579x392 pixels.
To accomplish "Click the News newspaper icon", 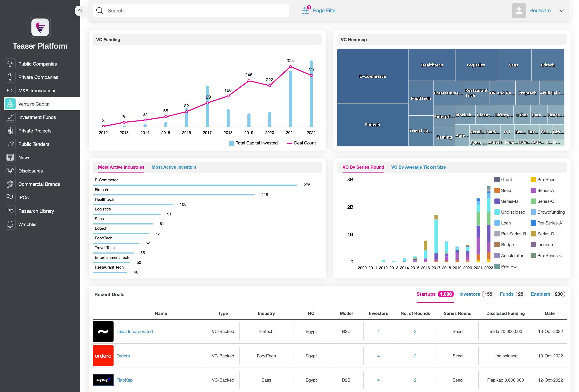I will tap(10, 157).
